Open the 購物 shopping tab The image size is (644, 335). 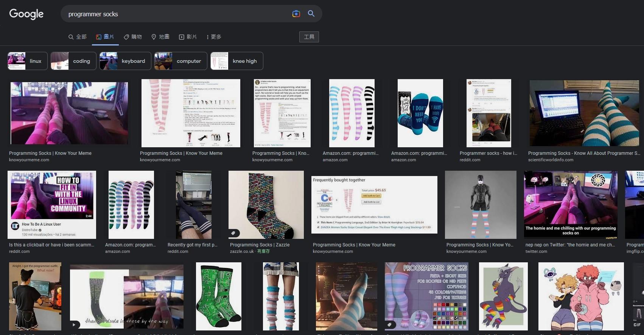[x=133, y=37]
